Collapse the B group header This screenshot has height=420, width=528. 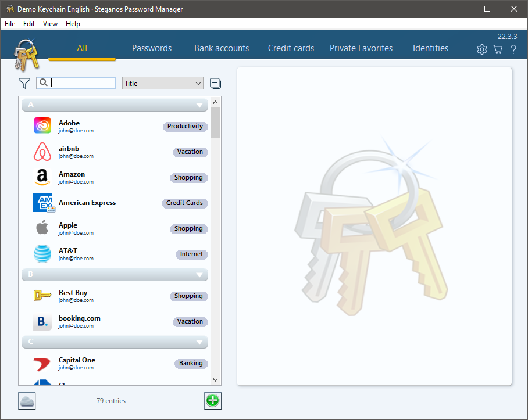pos(115,274)
